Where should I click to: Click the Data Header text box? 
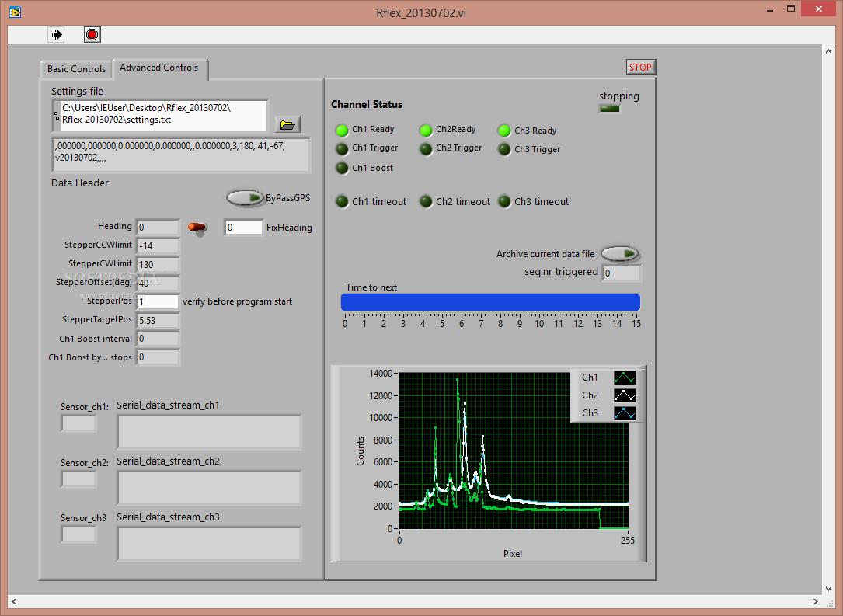click(x=181, y=155)
